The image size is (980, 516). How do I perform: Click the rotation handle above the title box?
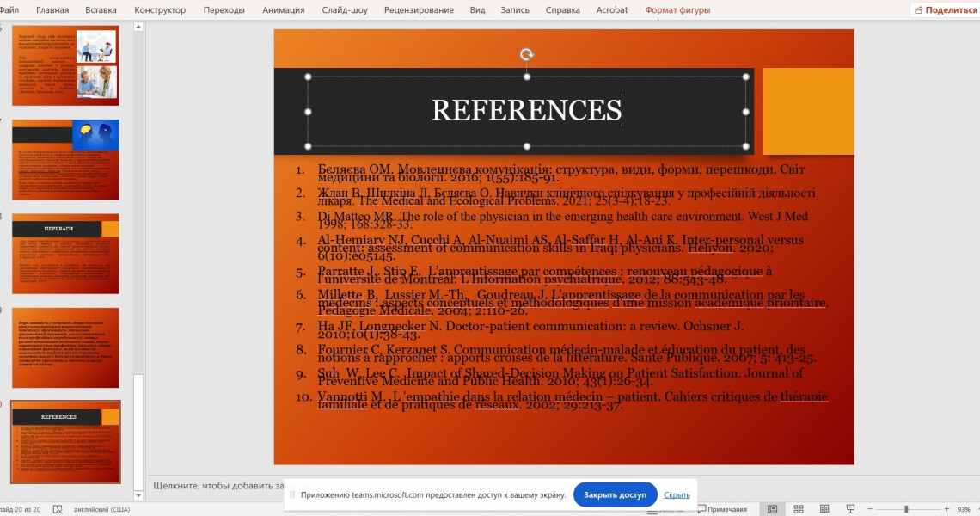(527, 54)
